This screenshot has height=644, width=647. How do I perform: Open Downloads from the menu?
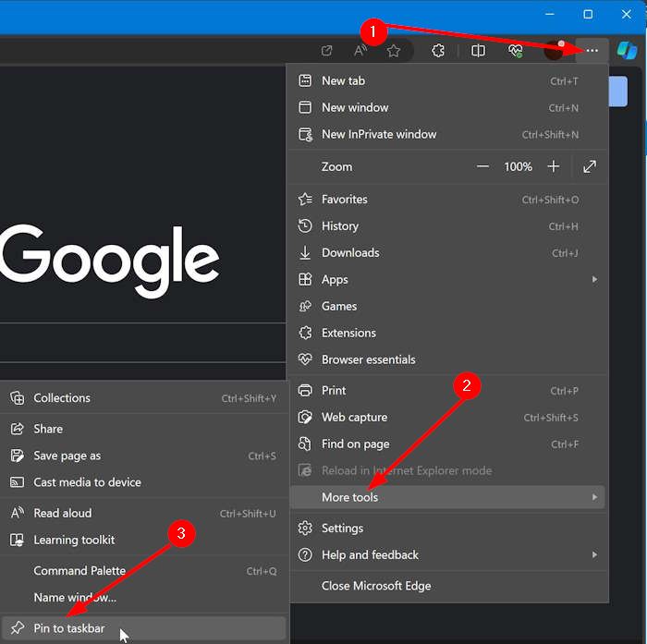click(447, 253)
